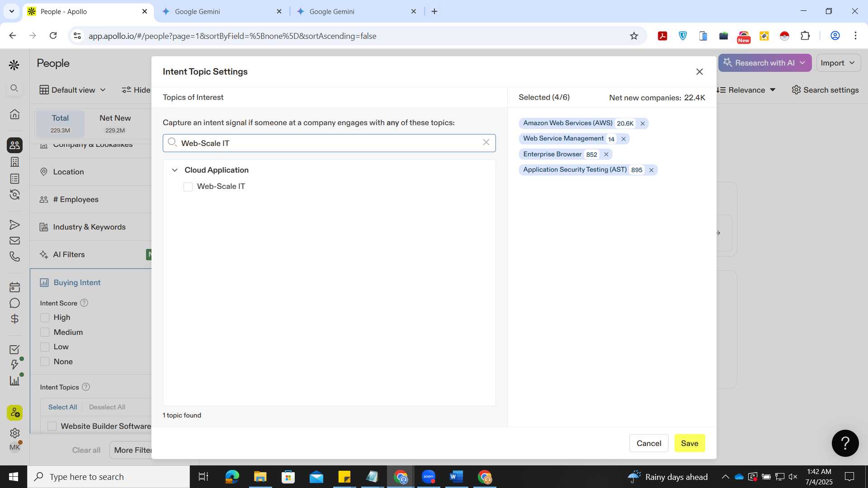868x488 pixels.
Task: Remove Enterprise Browser selected topic
Action: pyautogui.click(x=606, y=155)
